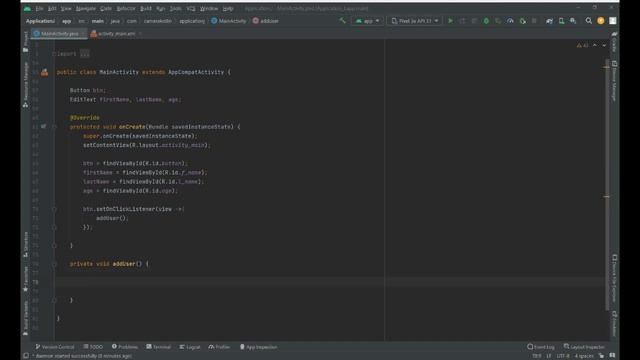
Task: Open Device Manager phone icon in toolbar
Action: 561,21
